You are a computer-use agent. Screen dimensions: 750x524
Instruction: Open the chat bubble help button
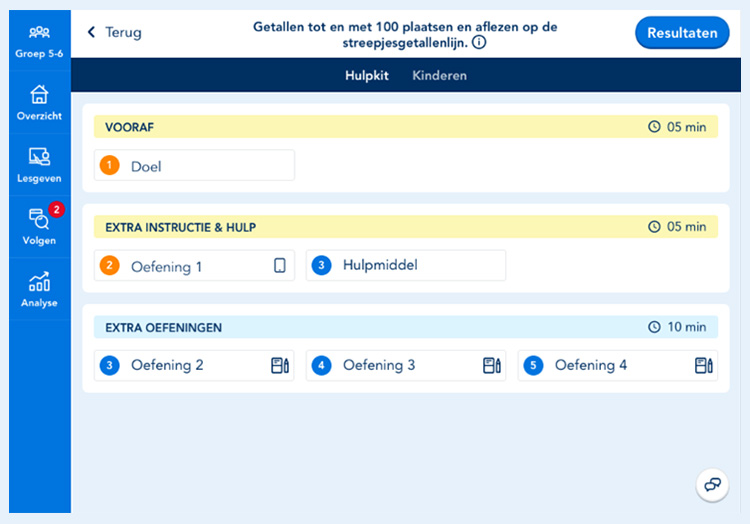[712, 485]
